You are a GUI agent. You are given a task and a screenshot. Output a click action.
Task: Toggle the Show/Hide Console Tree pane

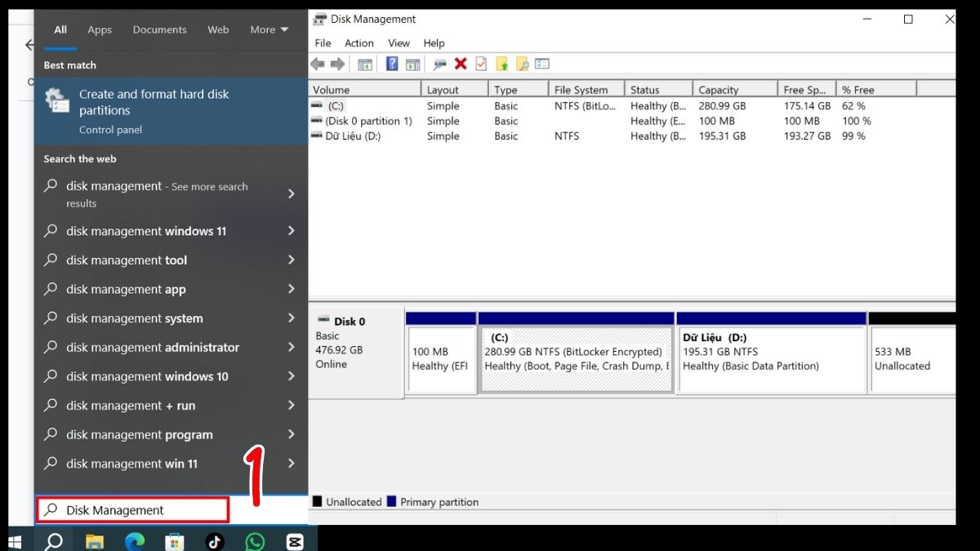click(x=365, y=64)
